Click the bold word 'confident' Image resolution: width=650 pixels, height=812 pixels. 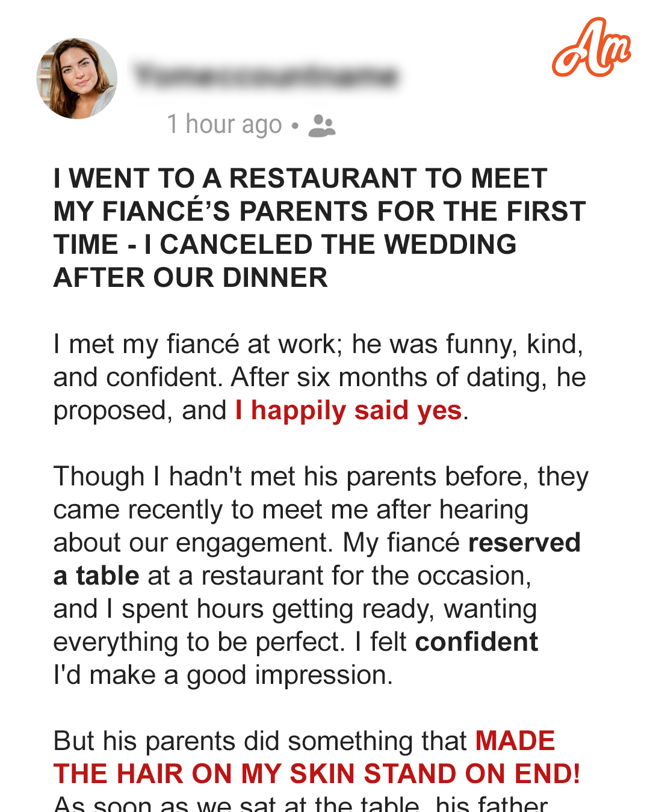click(x=476, y=642)
